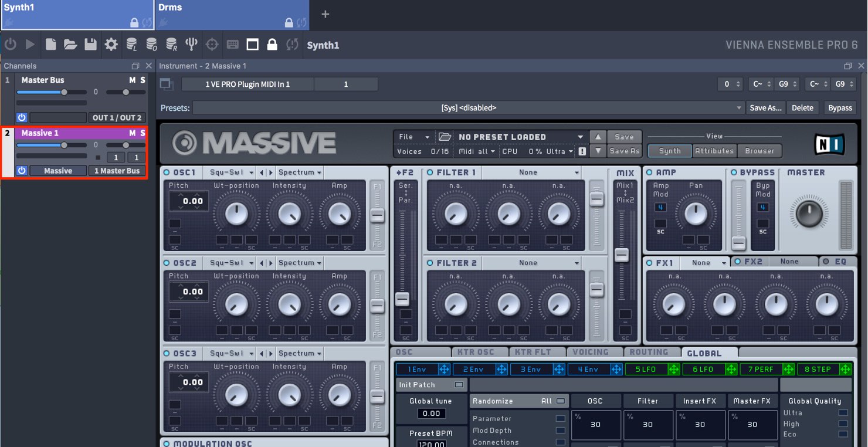Screen dimensions: 868x447
Task: Open the NO PRESET LOADED preset dropdown
Action: 520,137
